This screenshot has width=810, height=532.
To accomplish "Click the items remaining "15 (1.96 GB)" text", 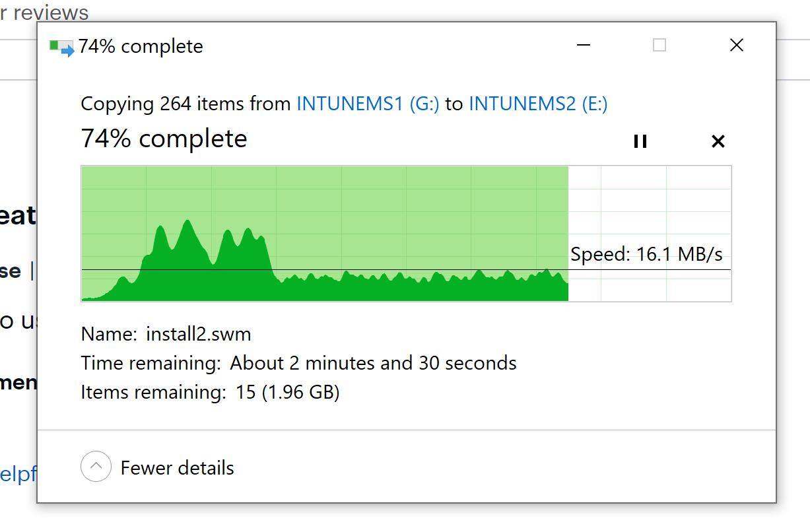I will 287,392.
